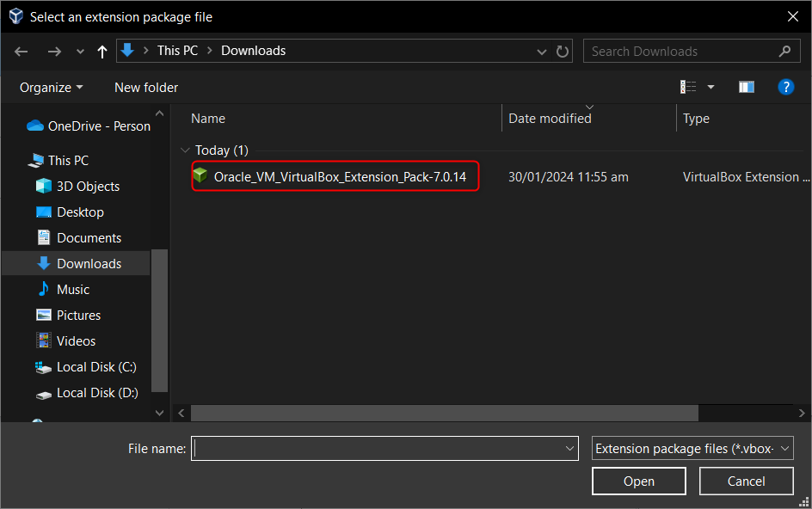Image resolution: width=812 pixels, height=509 pixels.
Task: Click the Documents page icon
Action: [44, 237]
